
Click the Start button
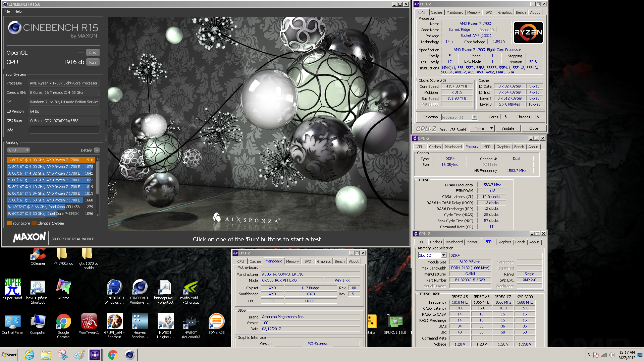[x=9, y=355]
